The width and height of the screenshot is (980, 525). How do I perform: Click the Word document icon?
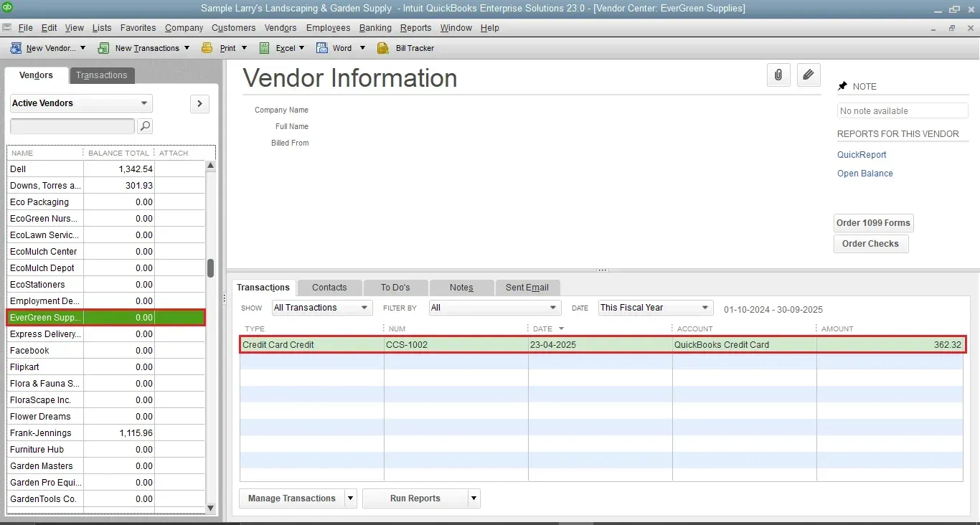(x=321, y=48)
